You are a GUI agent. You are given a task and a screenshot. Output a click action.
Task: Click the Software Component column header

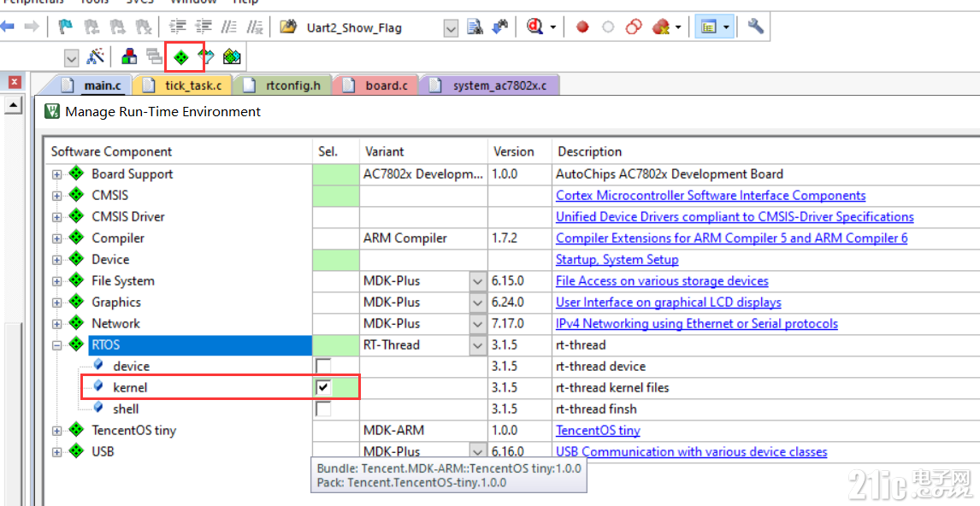(178, 152)
